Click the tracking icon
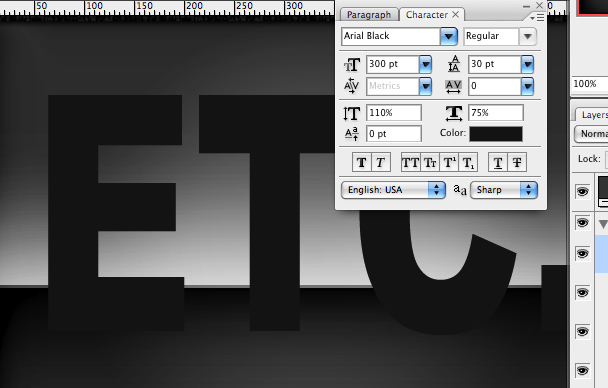608x388 pixels. tap(453, 86)
